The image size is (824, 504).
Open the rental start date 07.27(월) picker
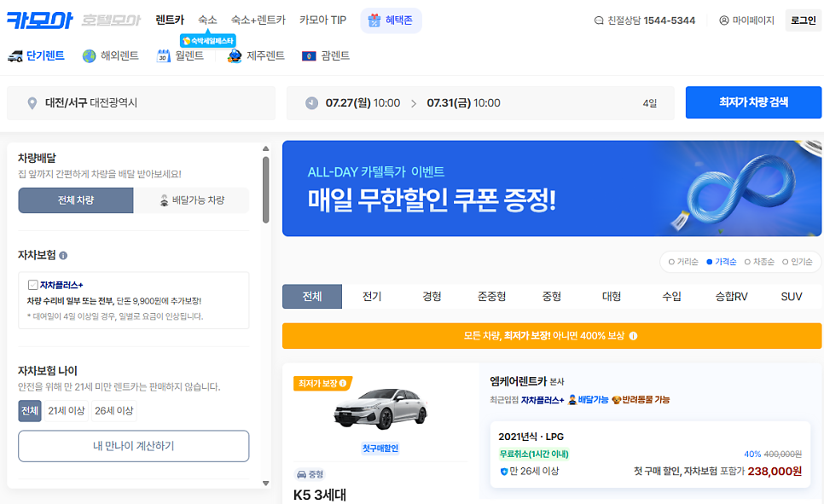click(x=363, y=103)
